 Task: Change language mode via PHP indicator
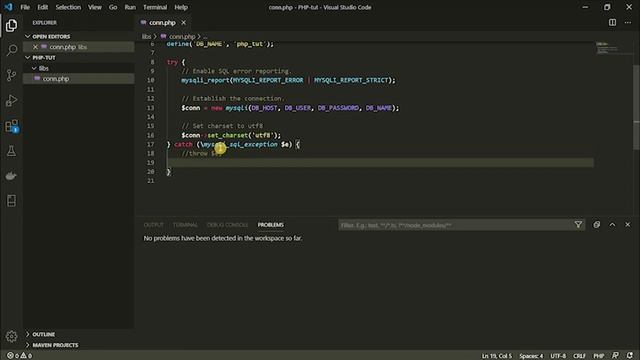[x=599, y=356]
